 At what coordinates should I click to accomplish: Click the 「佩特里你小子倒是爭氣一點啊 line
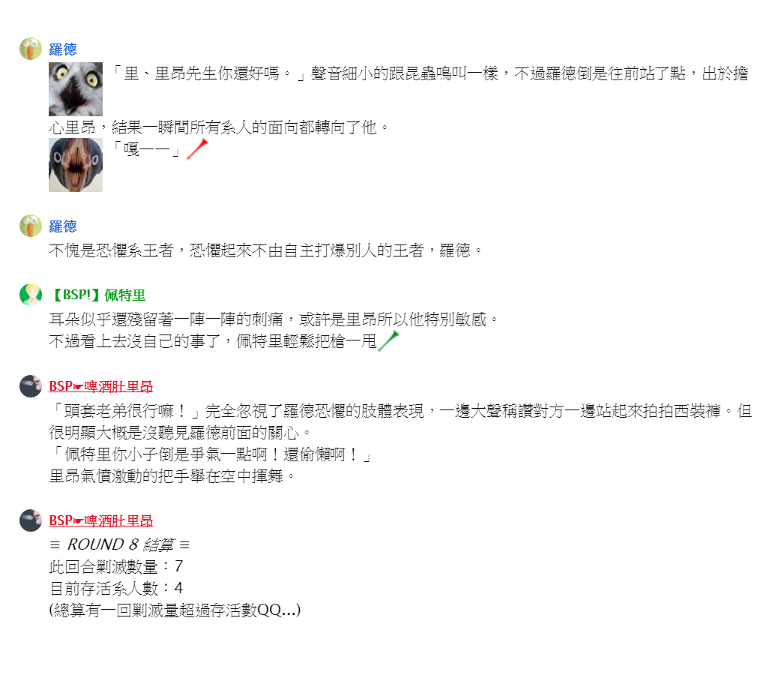coord(211,454)
